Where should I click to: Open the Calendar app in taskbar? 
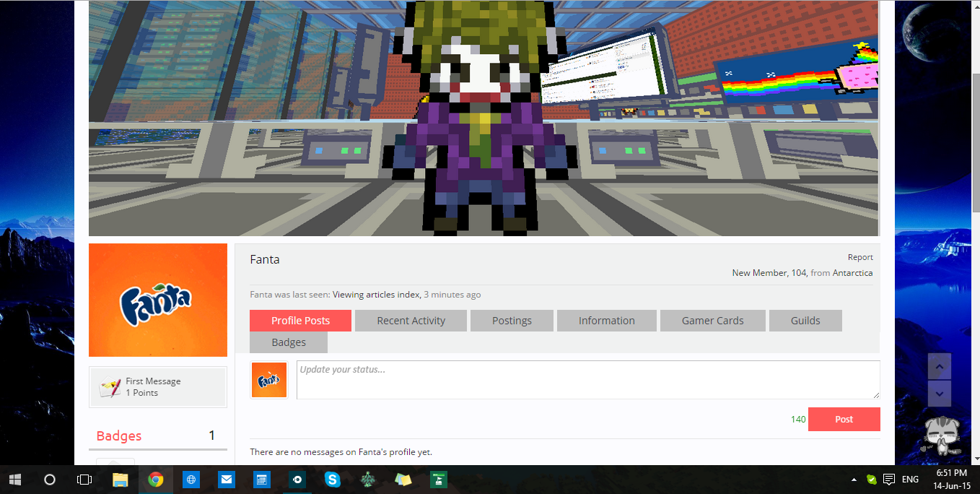(262, 480)
